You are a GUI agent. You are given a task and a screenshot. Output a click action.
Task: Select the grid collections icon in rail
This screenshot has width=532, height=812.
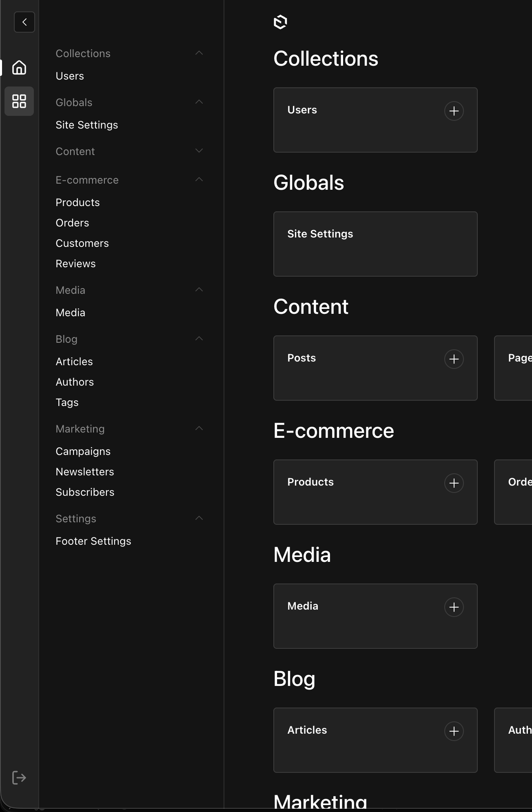tap(19, 101)
